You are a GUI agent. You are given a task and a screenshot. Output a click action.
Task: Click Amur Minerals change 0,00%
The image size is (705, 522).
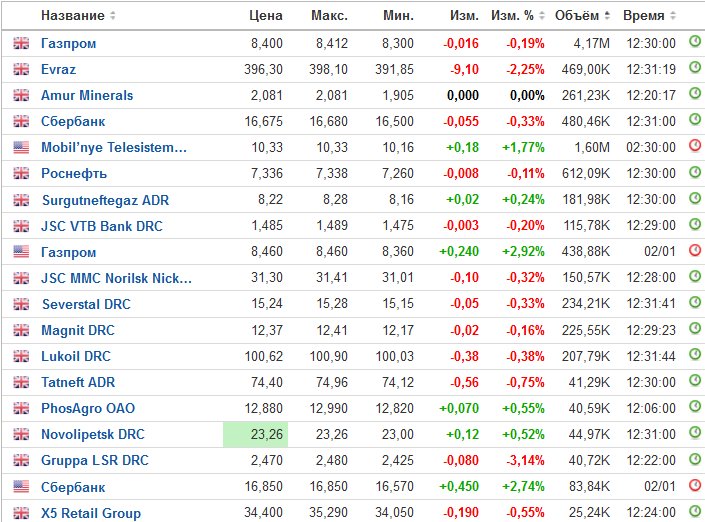click(x=527, y=95)
